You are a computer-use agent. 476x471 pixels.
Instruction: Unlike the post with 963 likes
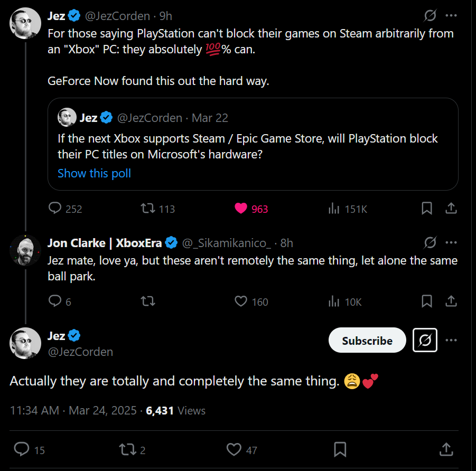241,209
